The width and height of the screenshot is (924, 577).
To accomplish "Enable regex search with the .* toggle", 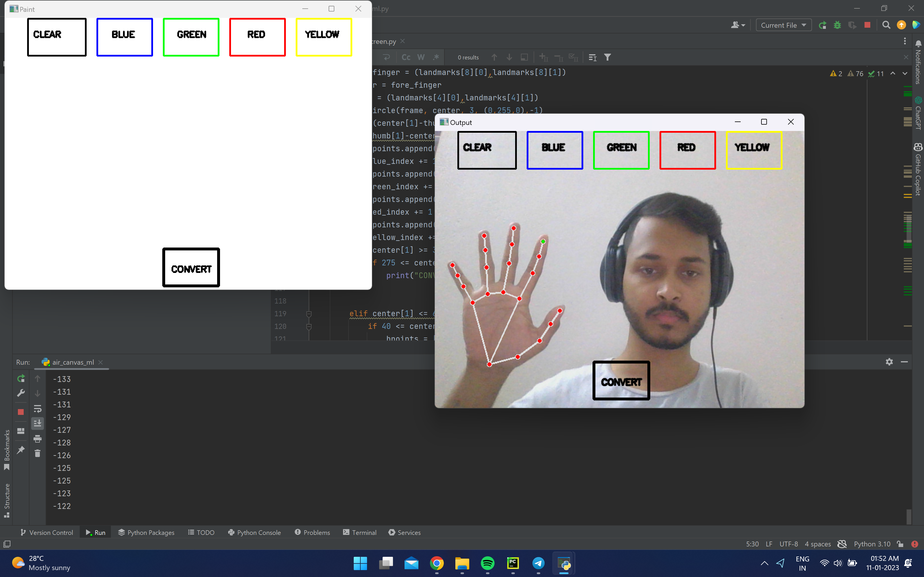I will click(x=436, y=57).
